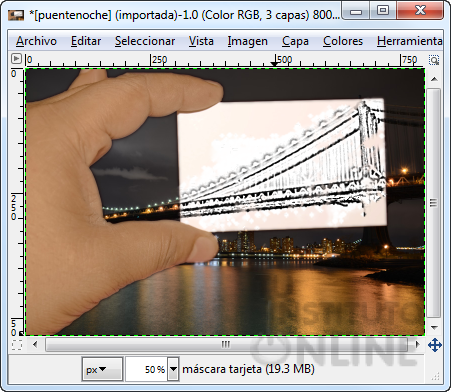Screen dimensions: 451x392
Task: Open the Seleccionar menu
Action: tap(145, 41)
